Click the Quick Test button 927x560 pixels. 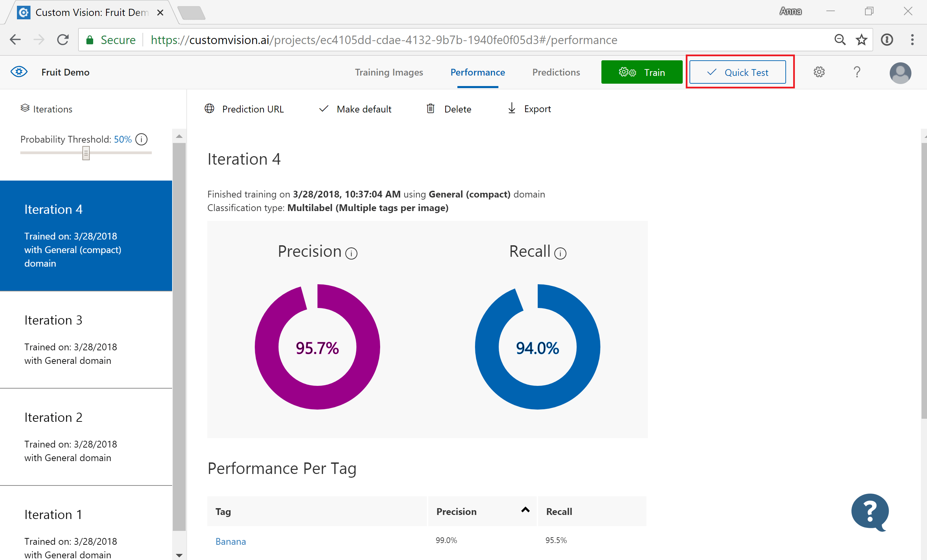tap(738, 73)
